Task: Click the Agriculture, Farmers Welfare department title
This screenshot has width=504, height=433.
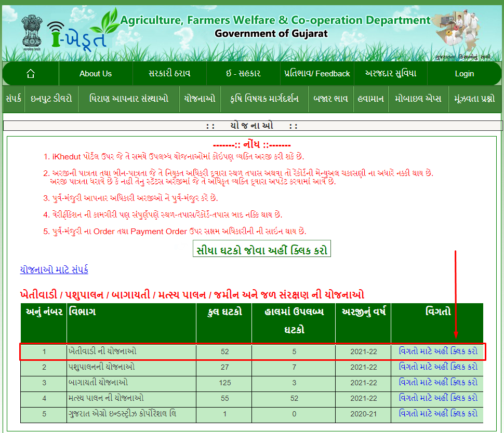Action: [x=275, y=20]
